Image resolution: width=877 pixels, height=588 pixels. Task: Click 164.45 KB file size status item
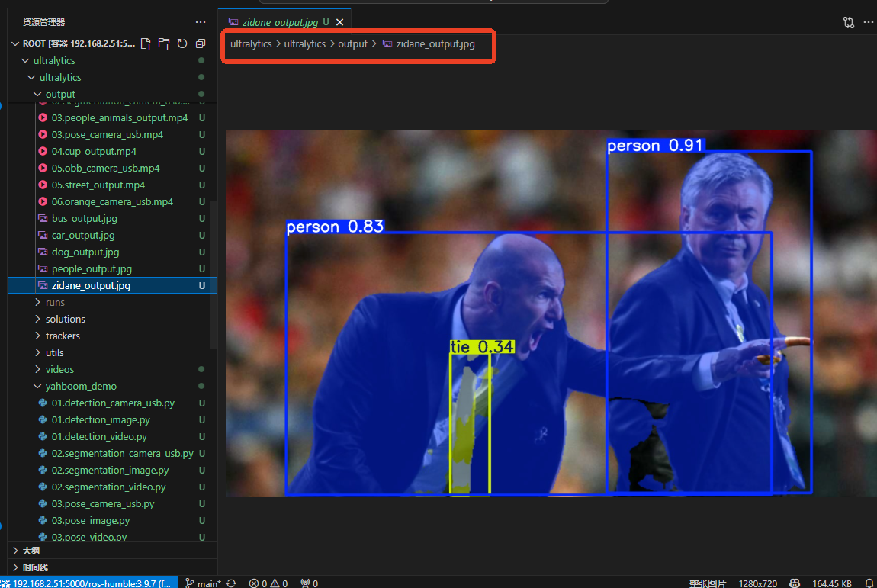coord(832,583)
